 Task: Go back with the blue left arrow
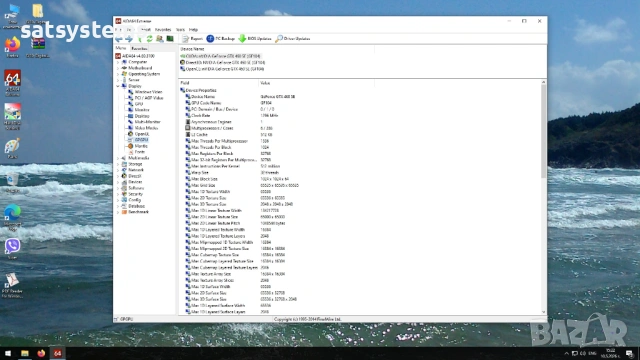click(x=119, y=39)
